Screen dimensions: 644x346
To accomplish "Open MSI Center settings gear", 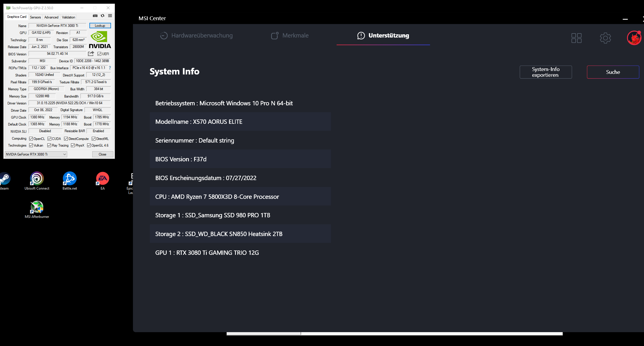I will click(605, 38).
